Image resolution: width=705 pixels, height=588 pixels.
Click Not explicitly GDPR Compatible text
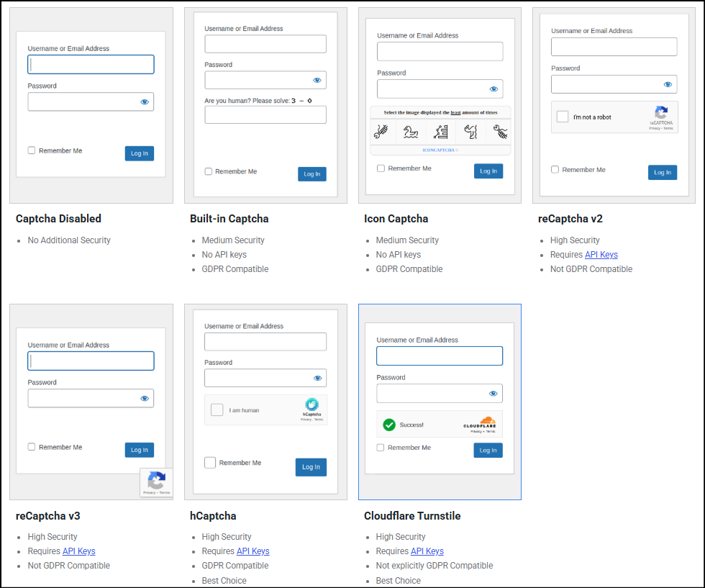point(435,566)
